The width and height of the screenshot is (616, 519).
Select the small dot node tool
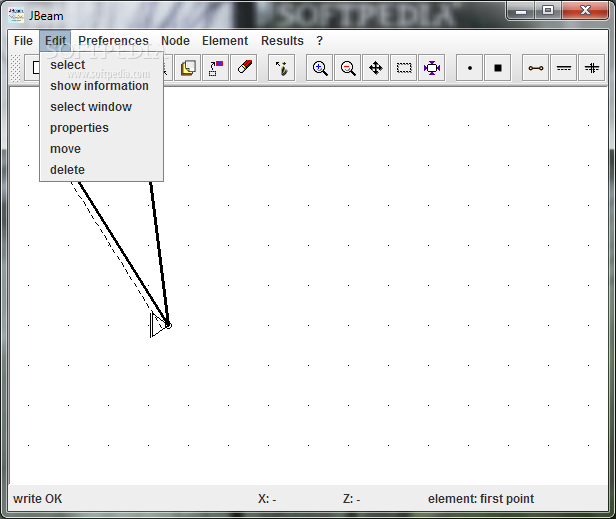[469, 68]
